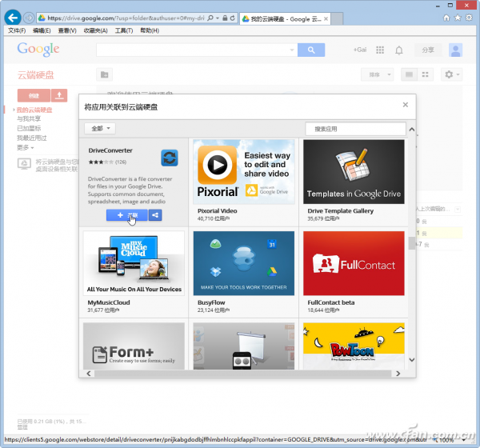Open 与我共享 in sidebar
Screen dimensions: 480x448
(29, 119)
